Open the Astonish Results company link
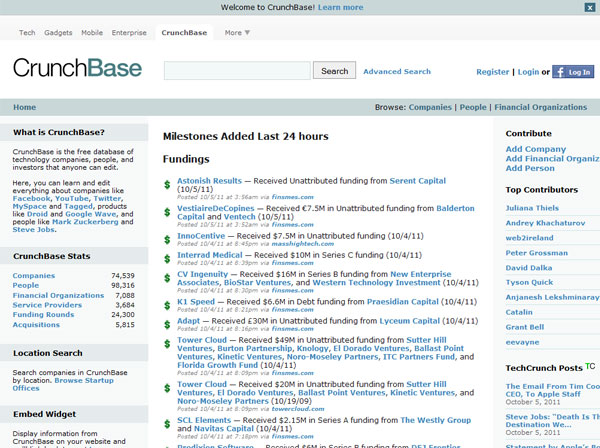Screen dimensions: 600x448 [x=209, y=181]
